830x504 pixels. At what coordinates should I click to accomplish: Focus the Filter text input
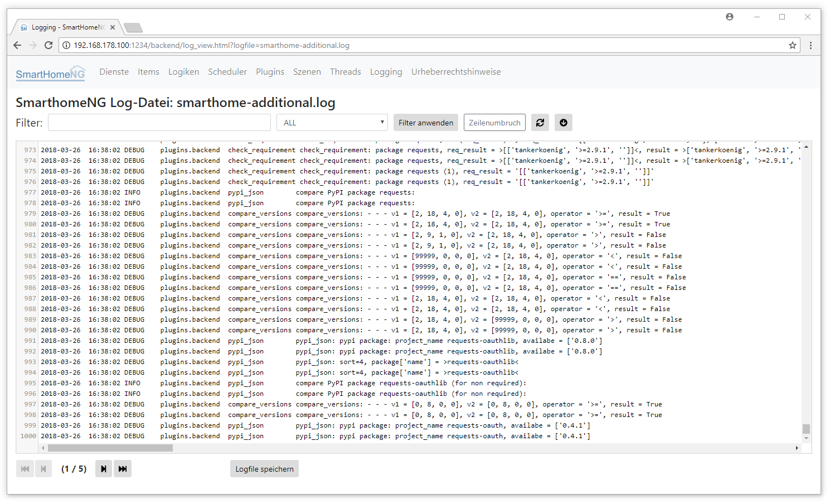tap(159, 123)
